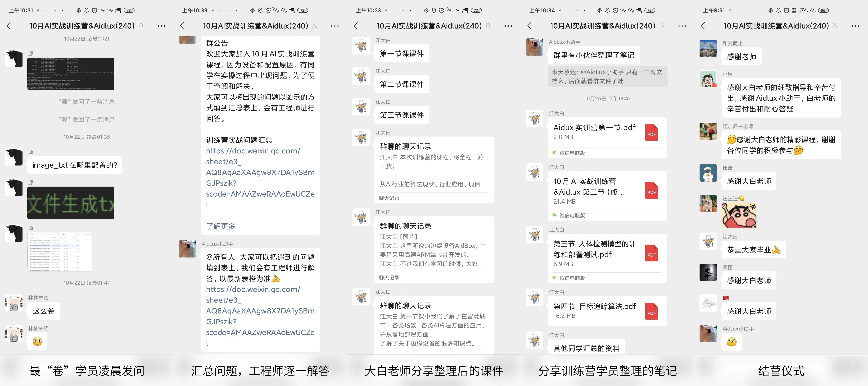Viewport: 868px width, 386px height.
Task: Open the 10月AI实战训练营 第二节 PDF card
Action: click(x=608, y=196)
